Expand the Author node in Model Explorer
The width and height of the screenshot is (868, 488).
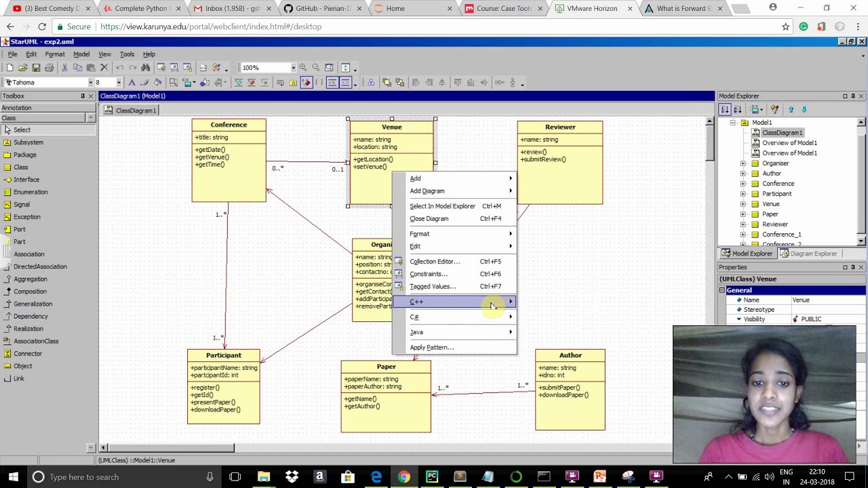click(743, 174)
